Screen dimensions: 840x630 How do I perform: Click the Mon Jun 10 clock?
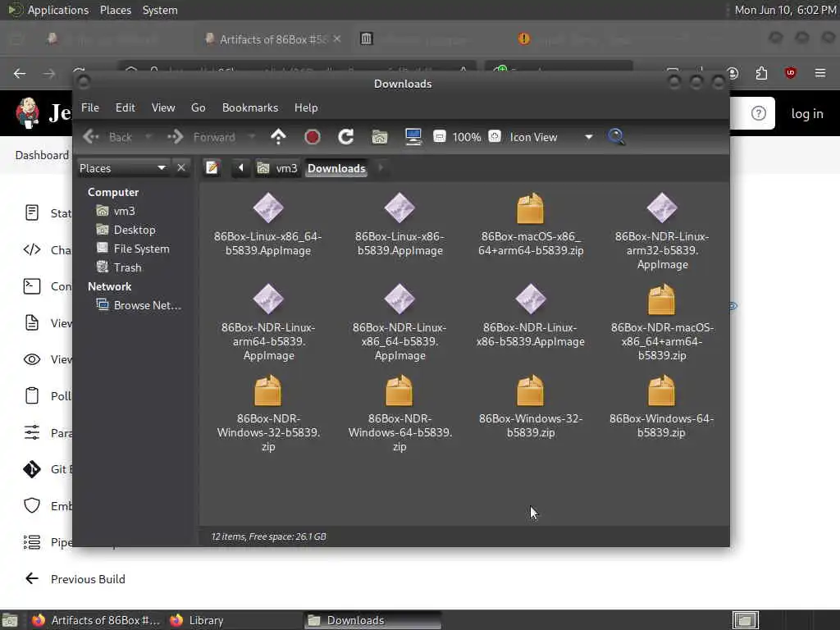785,10
